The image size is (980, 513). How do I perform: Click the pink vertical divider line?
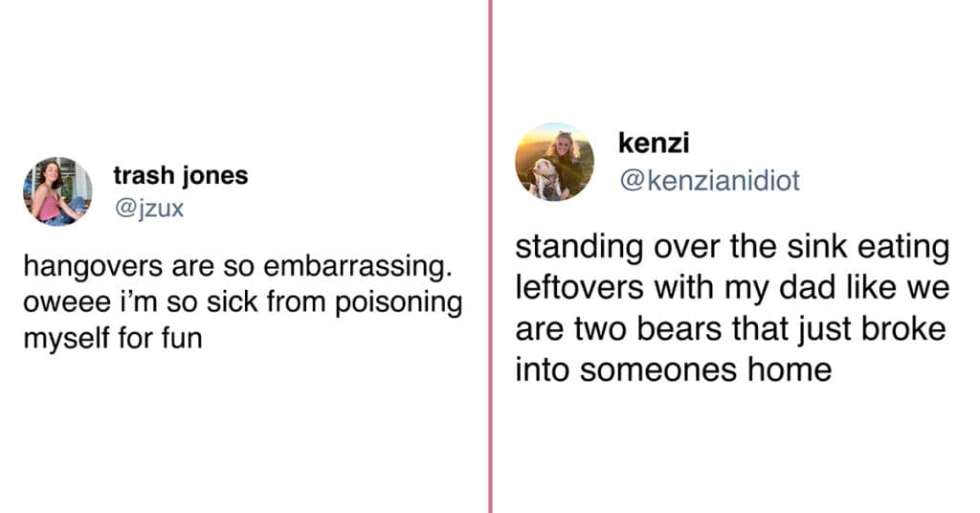pos(491,256)
